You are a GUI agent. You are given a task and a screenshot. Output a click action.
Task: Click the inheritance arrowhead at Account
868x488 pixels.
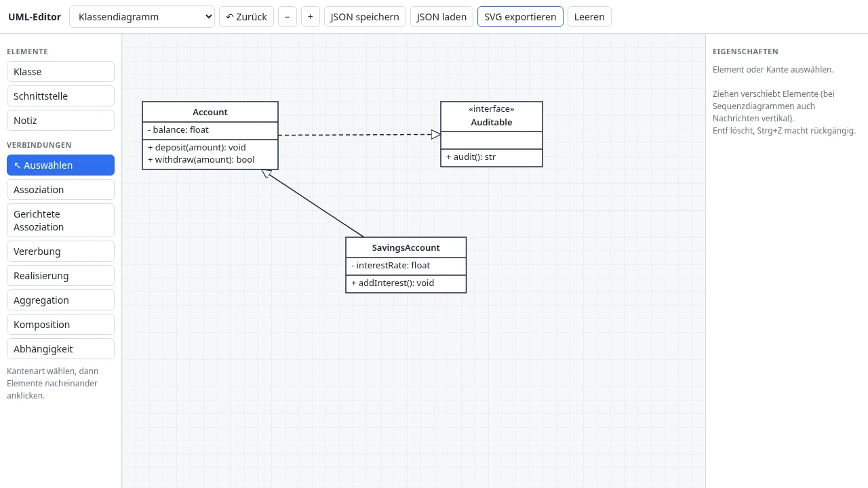pos(267,174)
